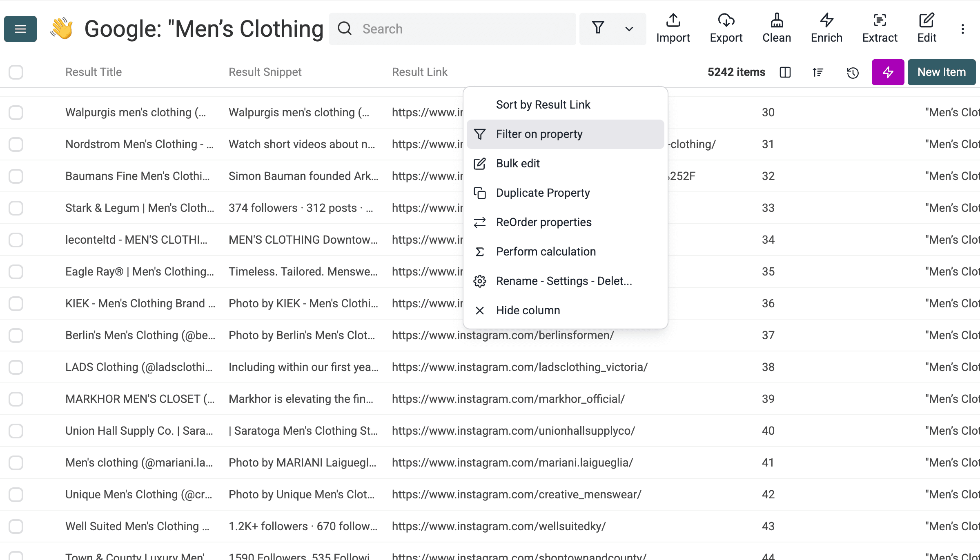Expand the filter chevron dropdown
Viewport: 980px width, 560px height.
629,29
